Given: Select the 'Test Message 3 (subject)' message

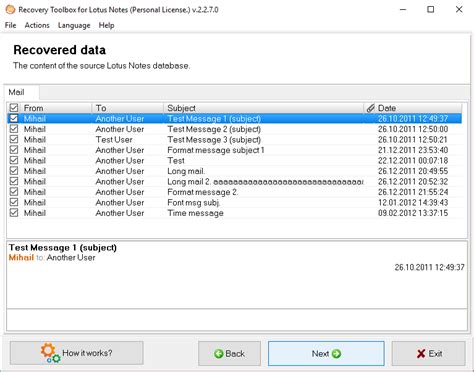Looking at the screenshot, I should tap(214, 140).
